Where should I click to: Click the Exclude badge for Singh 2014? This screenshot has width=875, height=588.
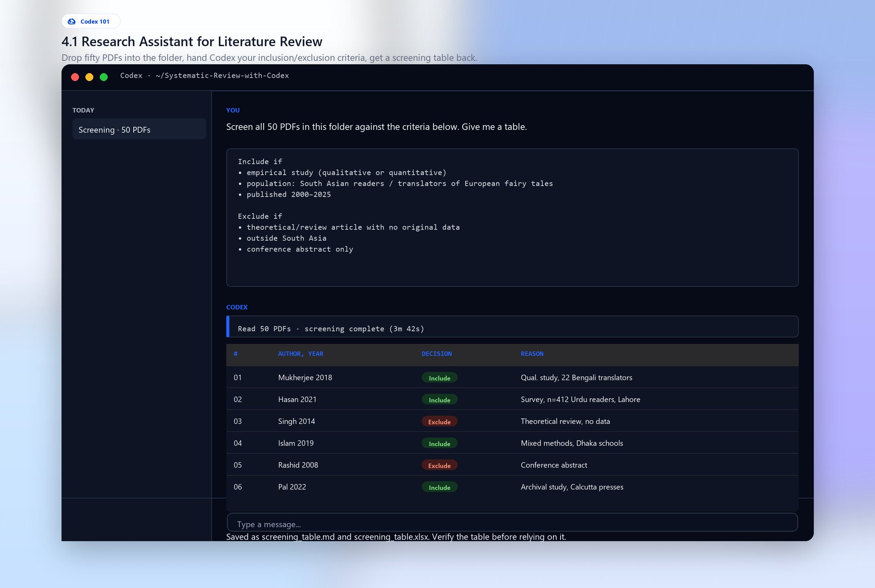click(x=439, y=421)
